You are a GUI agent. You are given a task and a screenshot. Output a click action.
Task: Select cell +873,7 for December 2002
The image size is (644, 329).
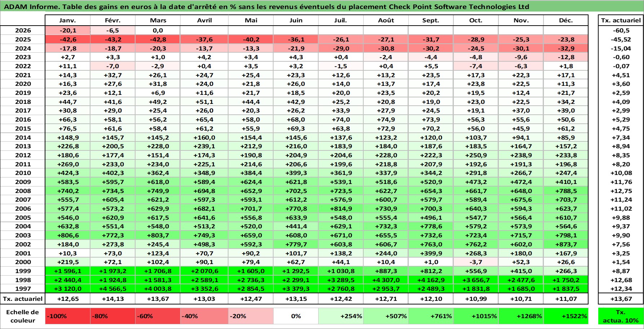[x=566, y=244]
